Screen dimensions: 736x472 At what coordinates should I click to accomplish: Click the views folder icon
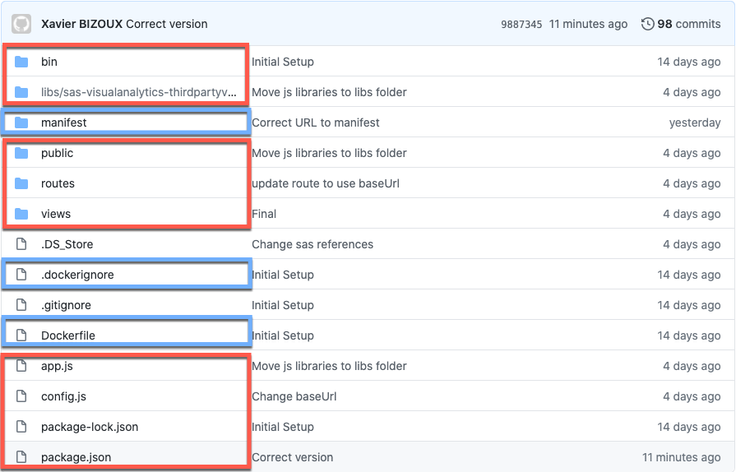pyautogui.click(x=21, y=214)
